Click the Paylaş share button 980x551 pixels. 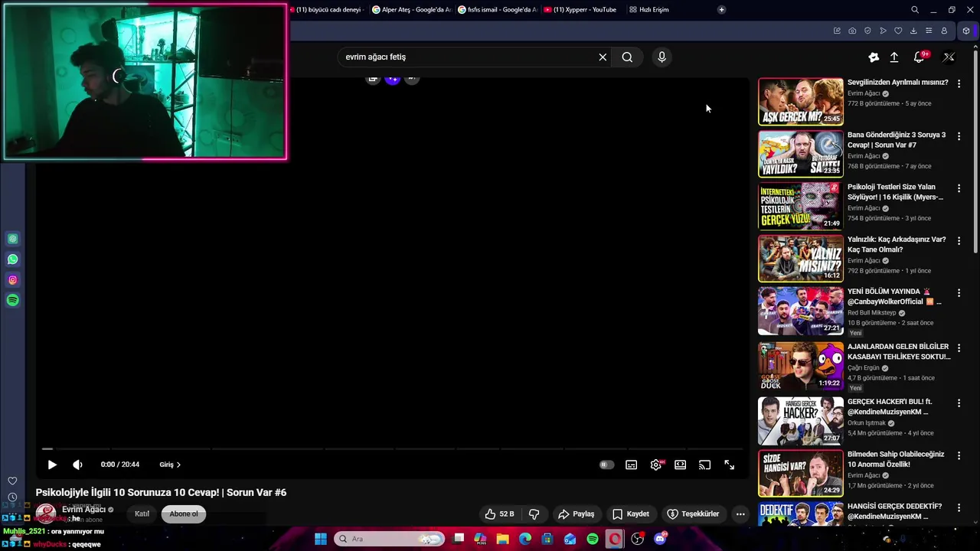click(x=576, y=514)
